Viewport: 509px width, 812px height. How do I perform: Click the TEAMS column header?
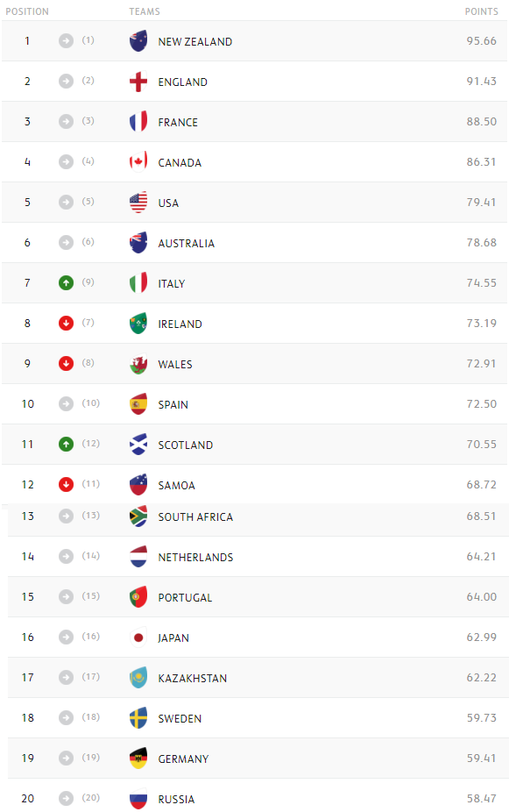[145, 11]
